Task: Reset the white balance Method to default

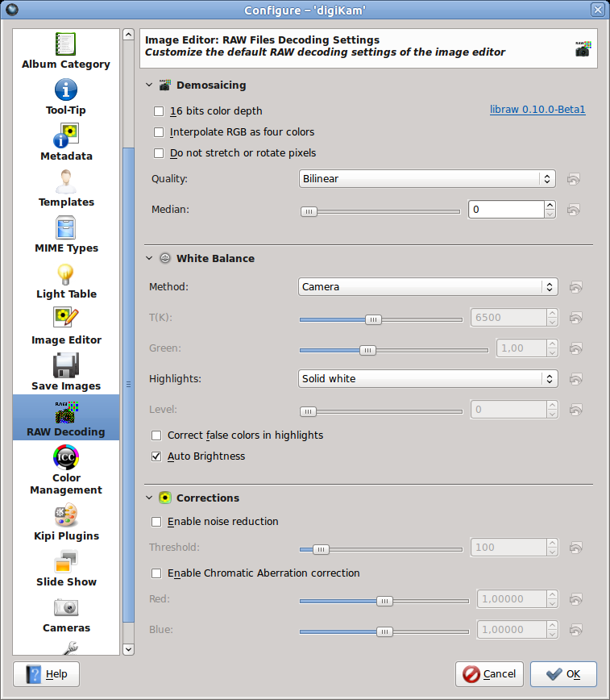Action: [x=576, y=287]
